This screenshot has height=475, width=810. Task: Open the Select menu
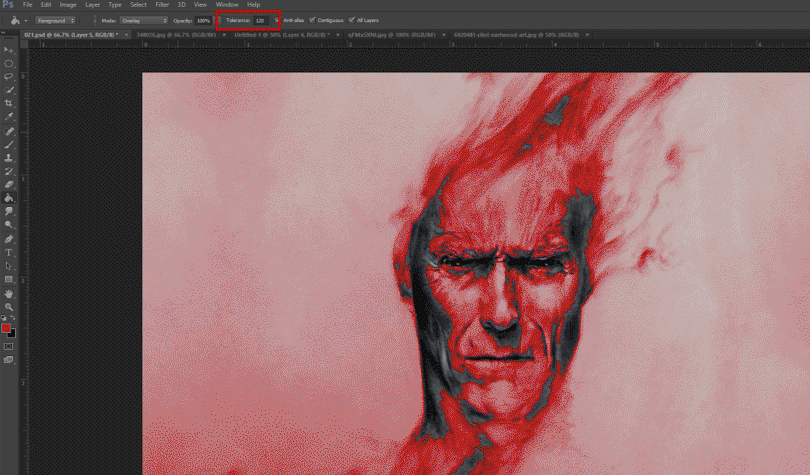pos(138,5)
